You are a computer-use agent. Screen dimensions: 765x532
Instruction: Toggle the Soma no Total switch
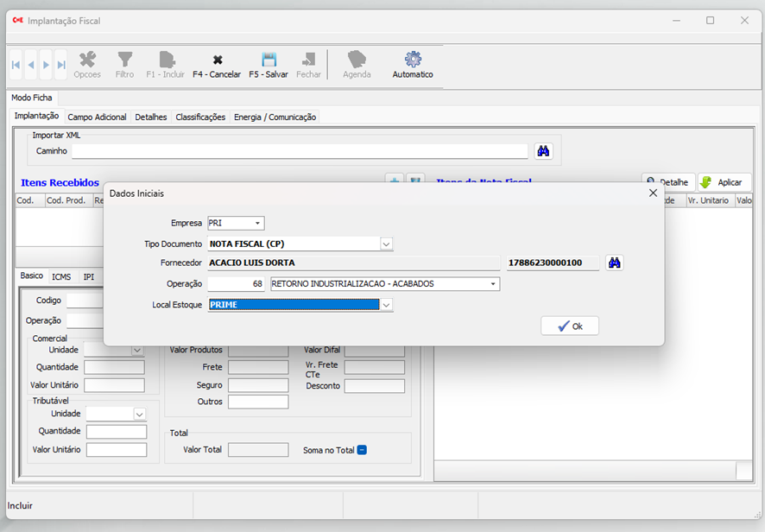pyautogui.click(x=362, y=450)
